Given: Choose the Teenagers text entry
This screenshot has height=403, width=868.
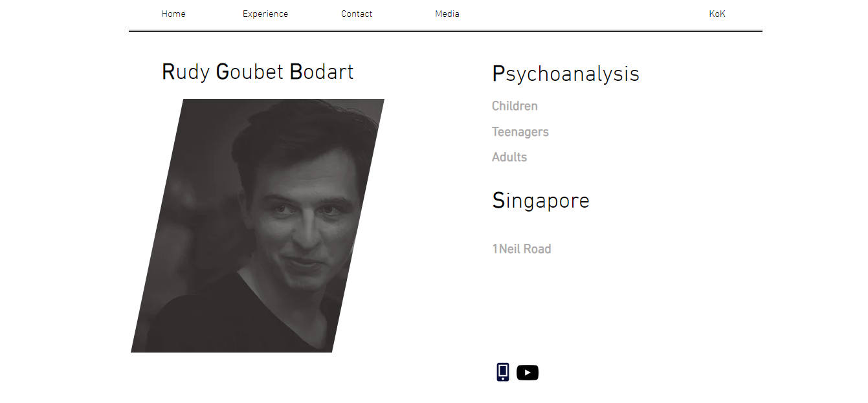Looking at the screenshot, I should click(x=520, y=132).
